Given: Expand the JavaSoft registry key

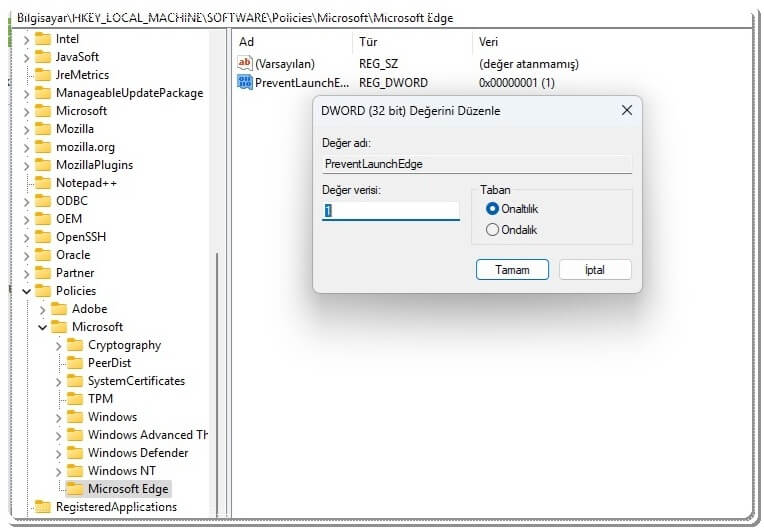Looking at the screenshot, I should click(26, 57).
